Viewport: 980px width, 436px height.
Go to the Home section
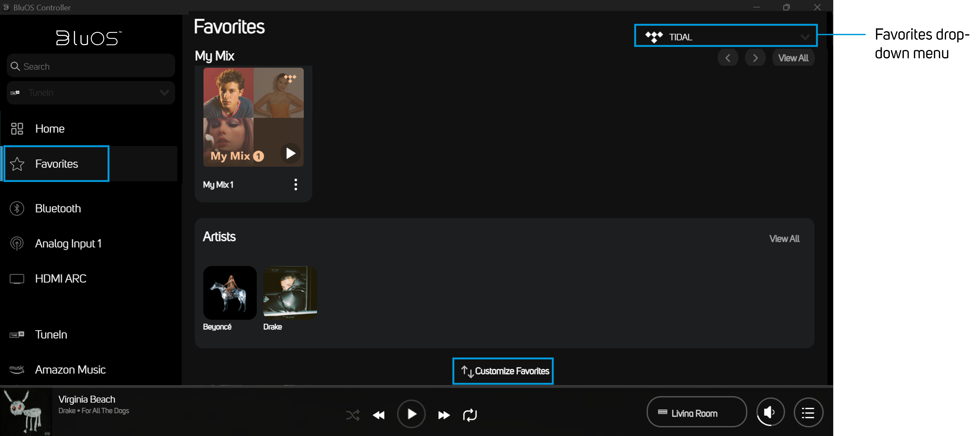pyautogui.click(x=49, y=129)
